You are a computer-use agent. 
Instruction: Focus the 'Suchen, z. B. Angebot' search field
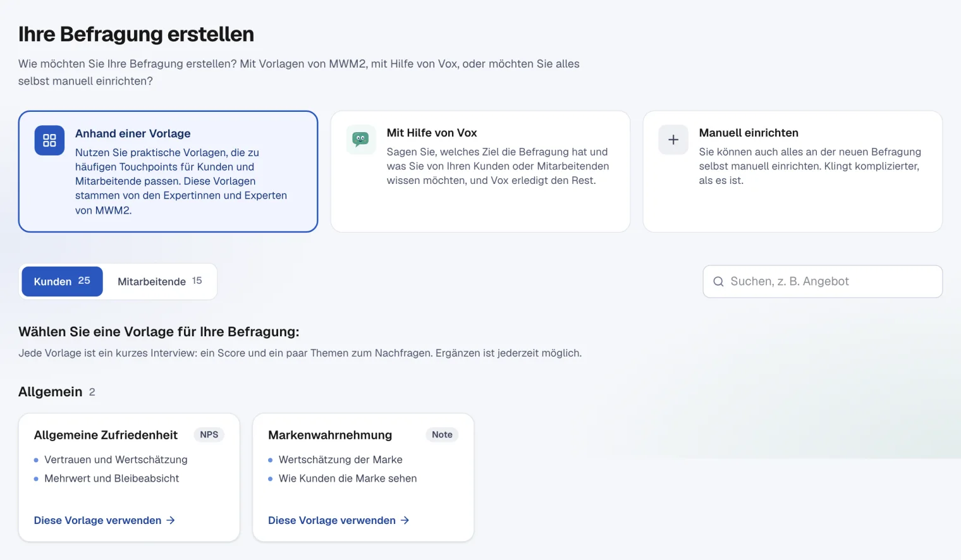[x=823, y=281]
